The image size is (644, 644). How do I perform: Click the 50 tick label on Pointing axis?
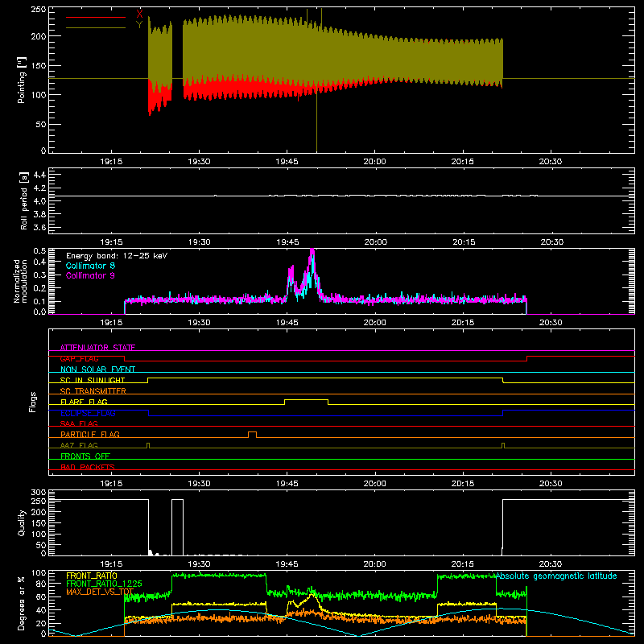point(41,125)
